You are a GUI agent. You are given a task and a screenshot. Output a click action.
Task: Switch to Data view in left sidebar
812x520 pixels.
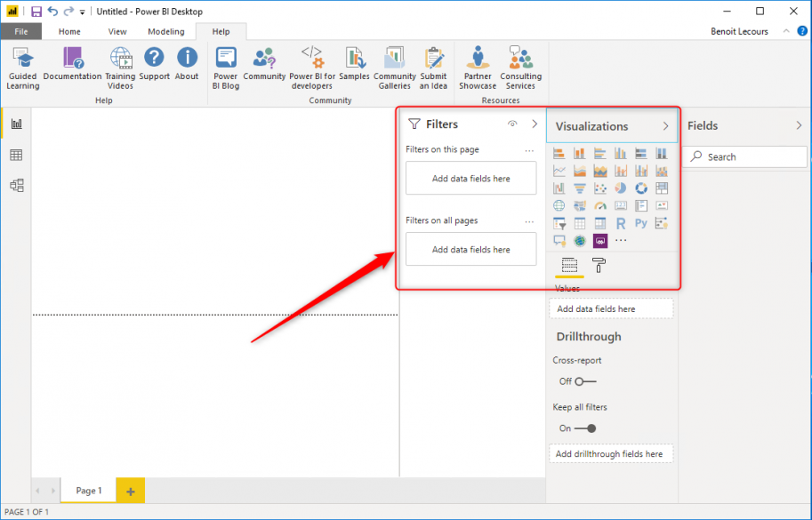[15, 154]
